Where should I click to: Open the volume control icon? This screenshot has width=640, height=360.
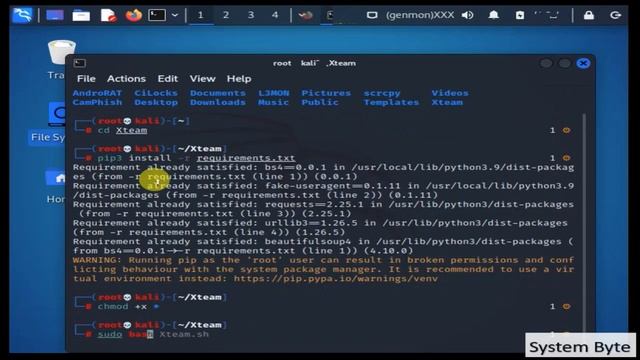click(x=467, y=16)
